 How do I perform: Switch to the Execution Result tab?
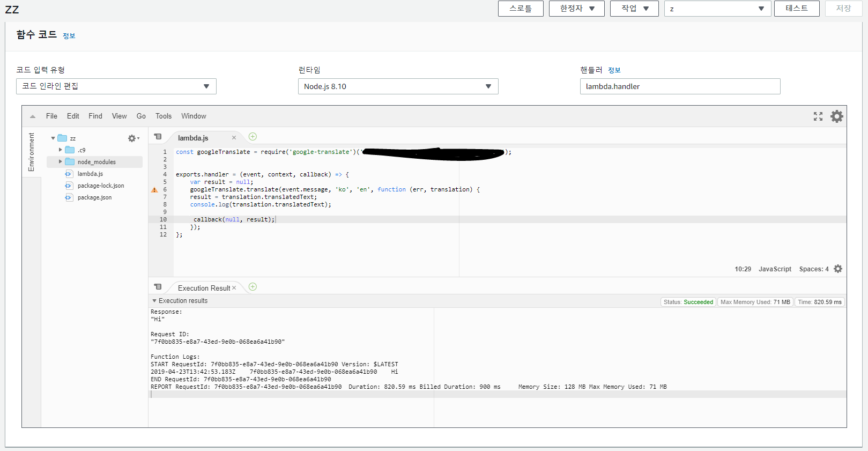point(204,288)
